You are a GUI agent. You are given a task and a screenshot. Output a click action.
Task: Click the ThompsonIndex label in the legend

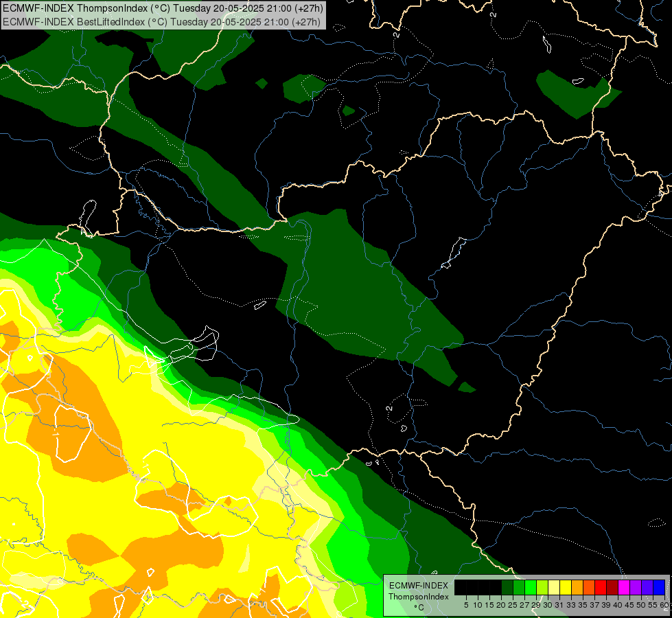tap(419, 597)
